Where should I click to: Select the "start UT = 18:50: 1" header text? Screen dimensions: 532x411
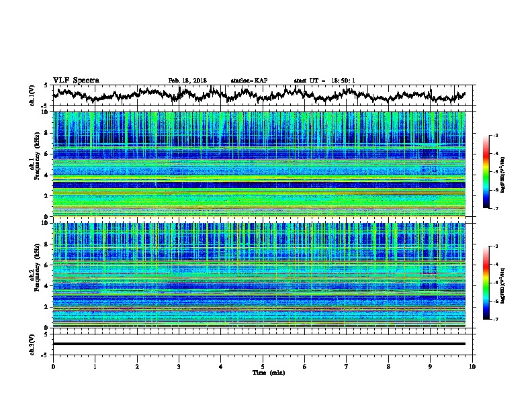(324, 81)
